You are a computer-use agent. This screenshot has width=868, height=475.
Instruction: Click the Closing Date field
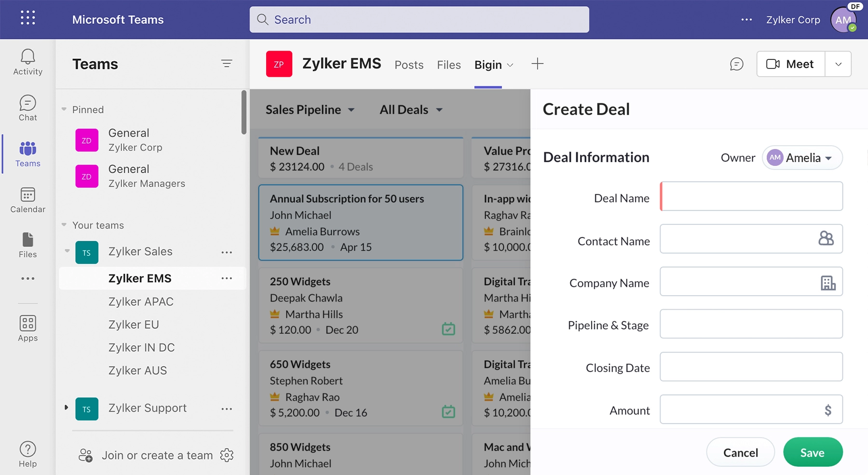tap(751, 367)
